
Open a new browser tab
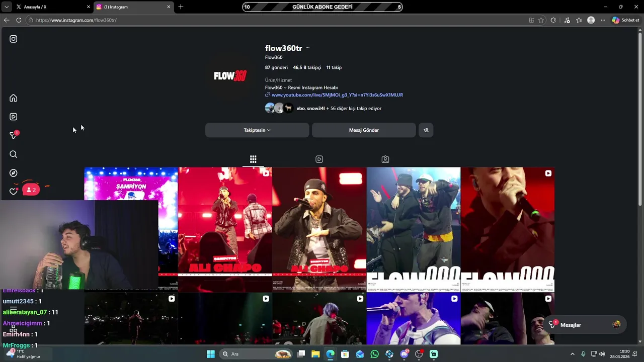(181, 7)
